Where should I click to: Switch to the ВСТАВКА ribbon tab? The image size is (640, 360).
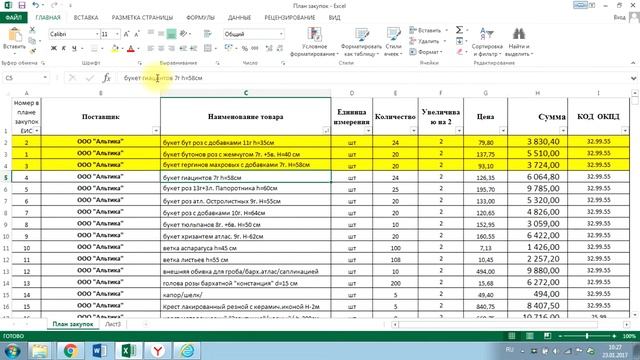(x=86, y=18)
